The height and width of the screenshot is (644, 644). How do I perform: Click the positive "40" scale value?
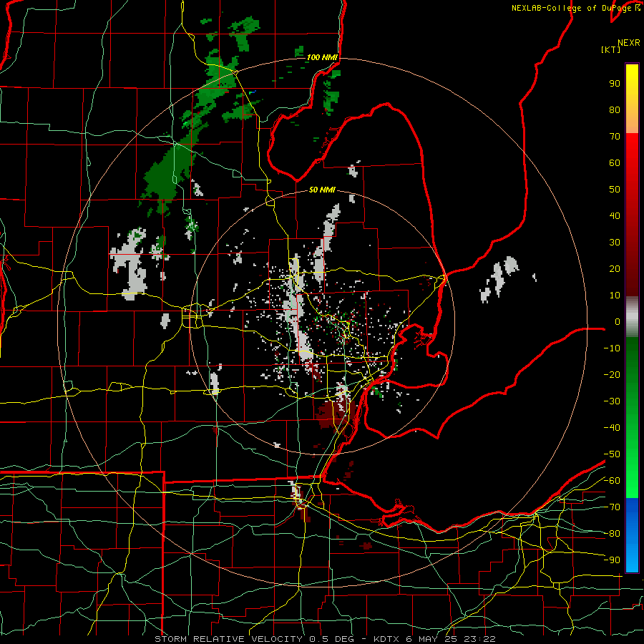615,215
